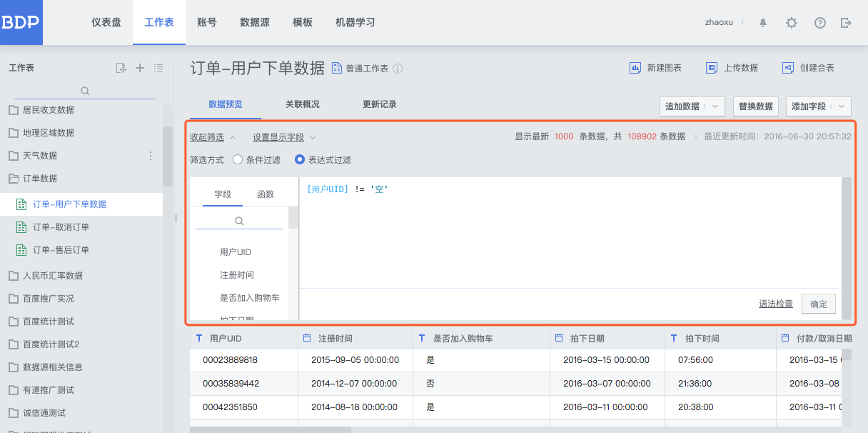This screenshot has height=433, width=868.
Task: Click the worksheet search field in sidebar
Action: tap(86, 91)
